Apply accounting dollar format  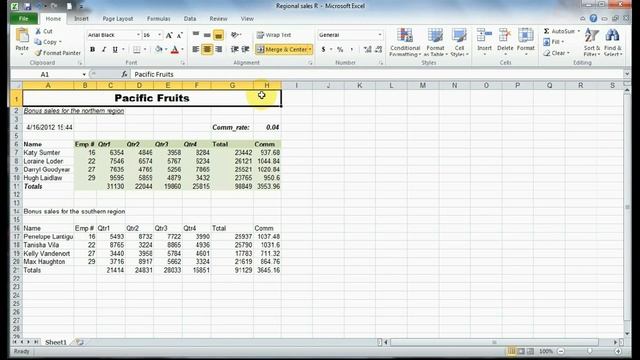pos(323,49)
